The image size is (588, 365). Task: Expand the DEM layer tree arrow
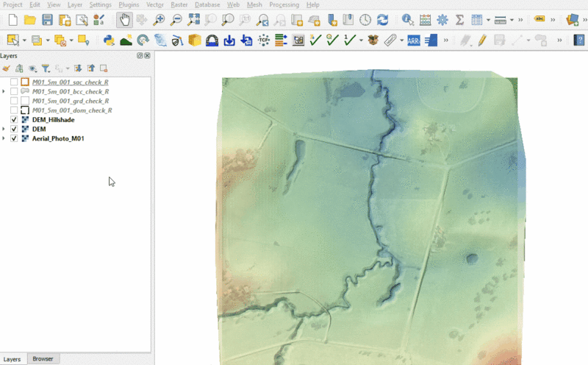pyautogui.click(x=4, y=130)
